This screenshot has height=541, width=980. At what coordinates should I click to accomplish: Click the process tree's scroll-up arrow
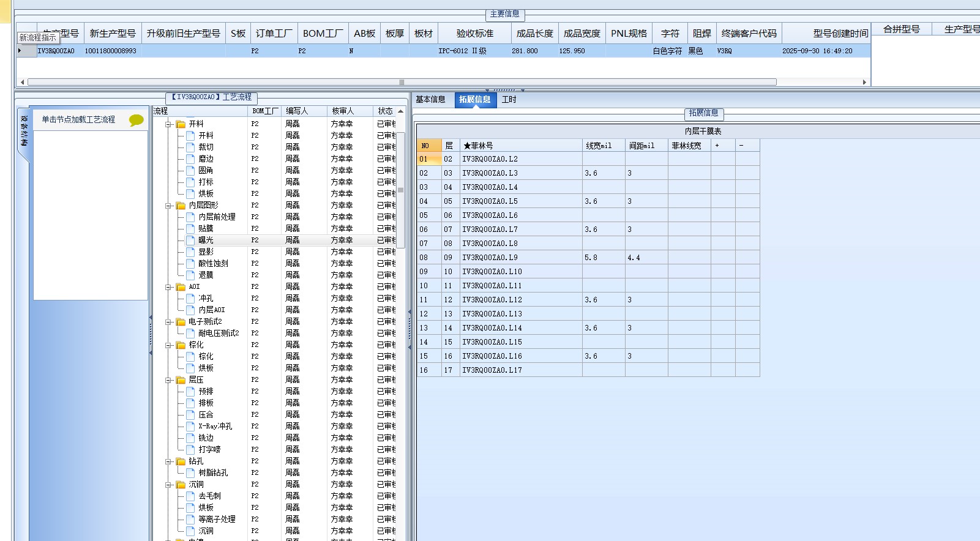(x=401, y=111)
